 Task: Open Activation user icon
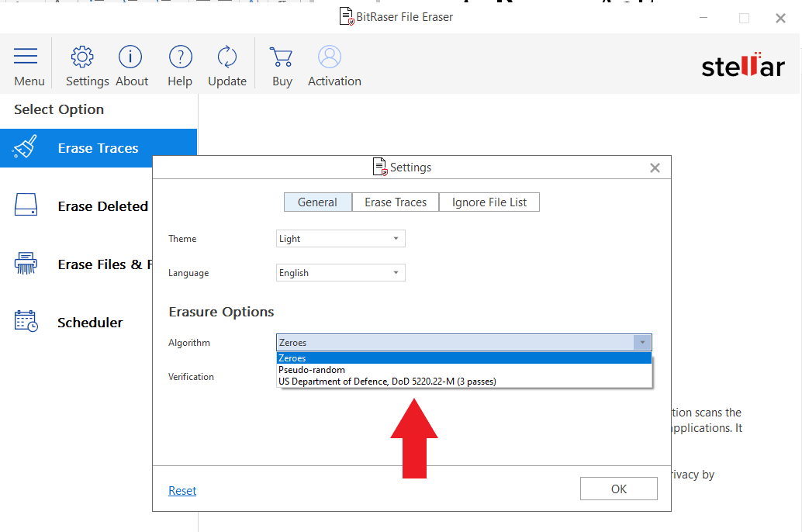coord(330,57)
